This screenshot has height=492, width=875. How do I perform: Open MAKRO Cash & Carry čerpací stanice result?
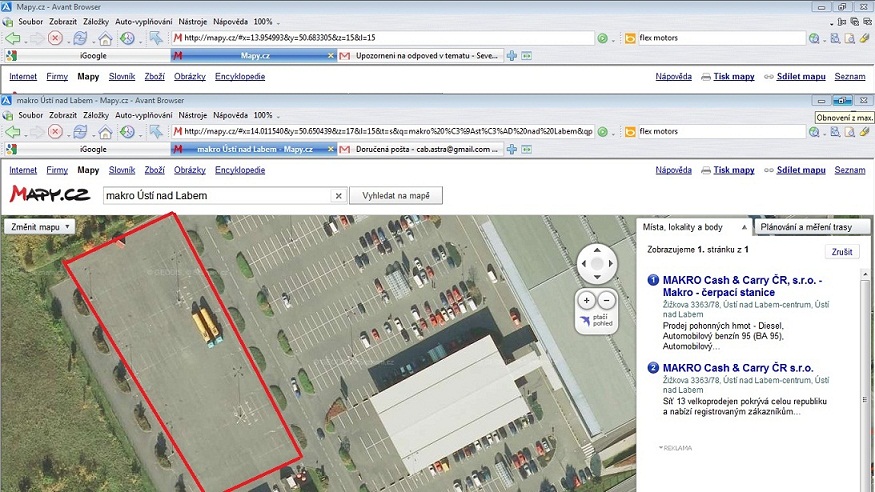742,286
